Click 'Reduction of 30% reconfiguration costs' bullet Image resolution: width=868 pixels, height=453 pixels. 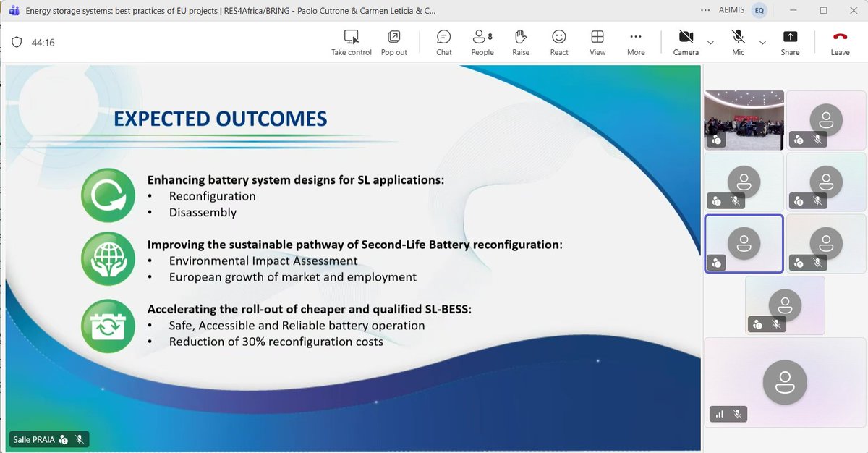(x=276, y=341)
